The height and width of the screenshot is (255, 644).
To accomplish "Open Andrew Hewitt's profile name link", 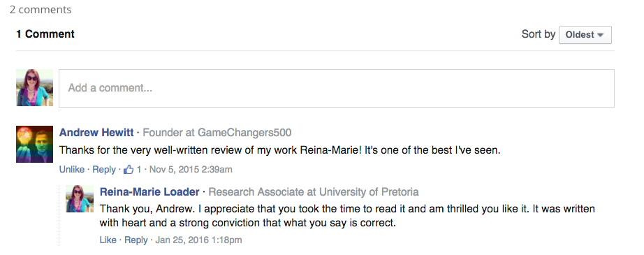I will point(96,133).
